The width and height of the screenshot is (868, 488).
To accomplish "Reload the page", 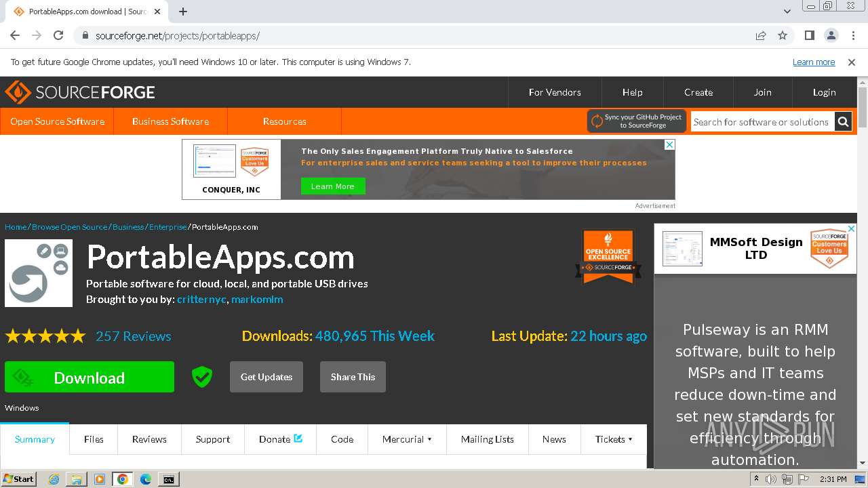I will click(x=58, y=35).
